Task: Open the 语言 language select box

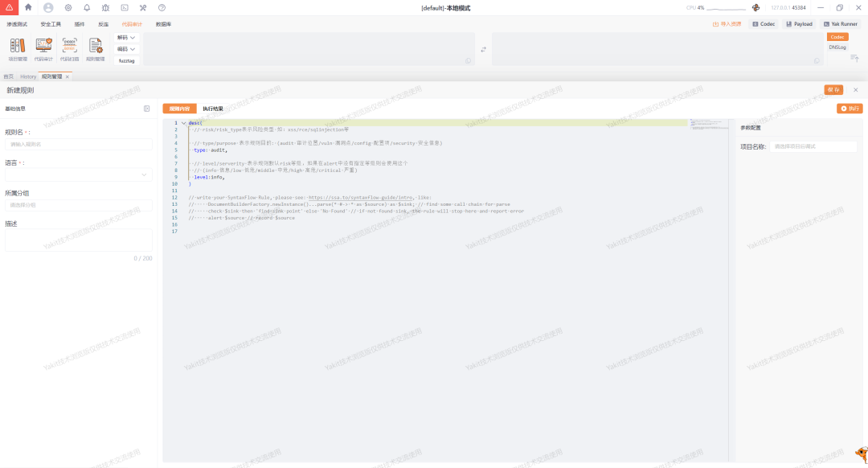Action: [79, 174]
